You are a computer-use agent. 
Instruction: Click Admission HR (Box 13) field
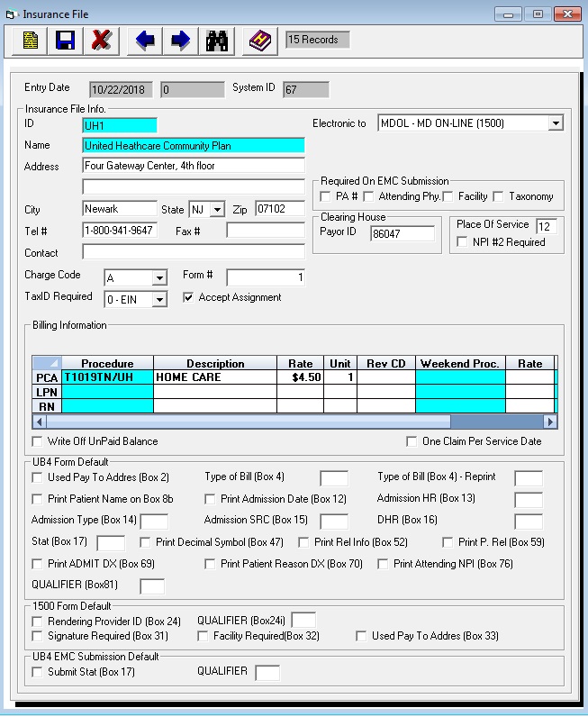point(529,500)
